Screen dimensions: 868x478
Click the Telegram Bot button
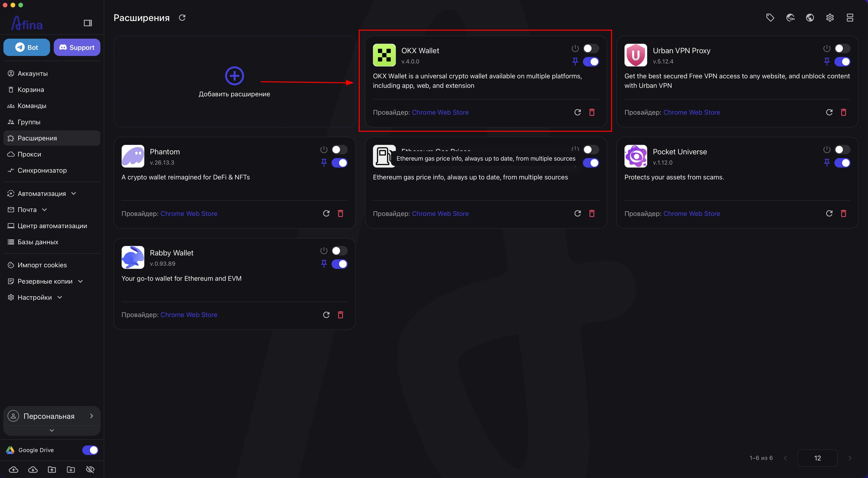pos(27,47)
